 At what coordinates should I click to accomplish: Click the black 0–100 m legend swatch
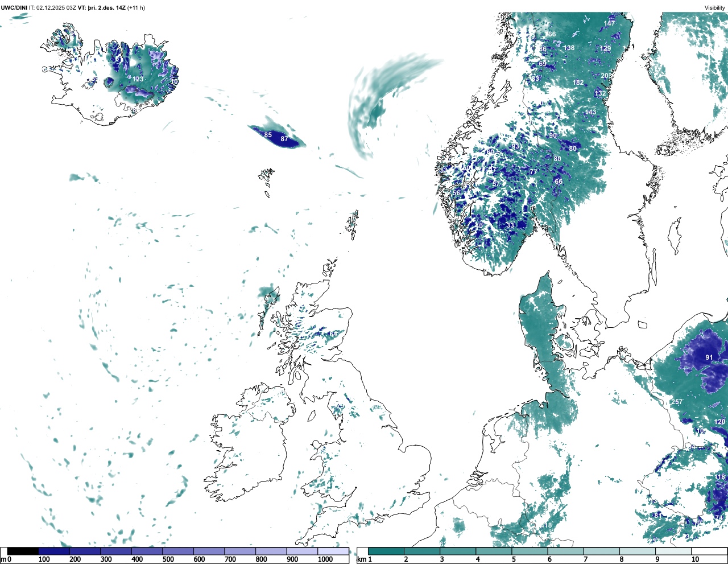click(23, 551)
